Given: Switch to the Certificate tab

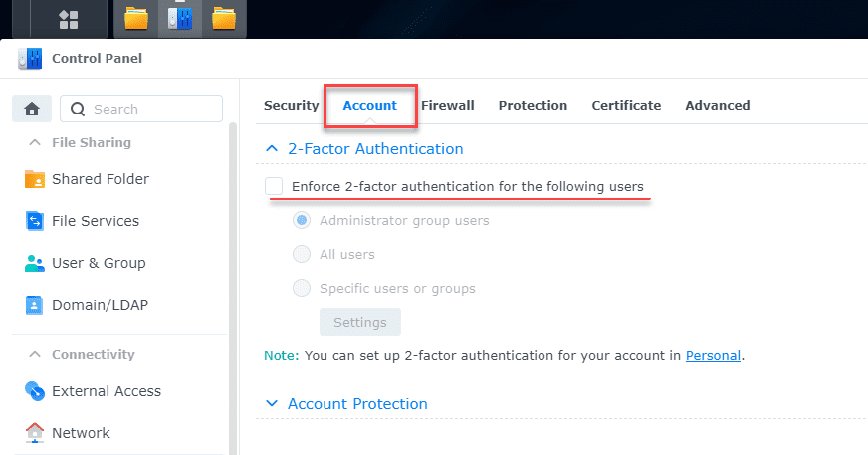Looking at the screenshot, I should tap(626, 105).
